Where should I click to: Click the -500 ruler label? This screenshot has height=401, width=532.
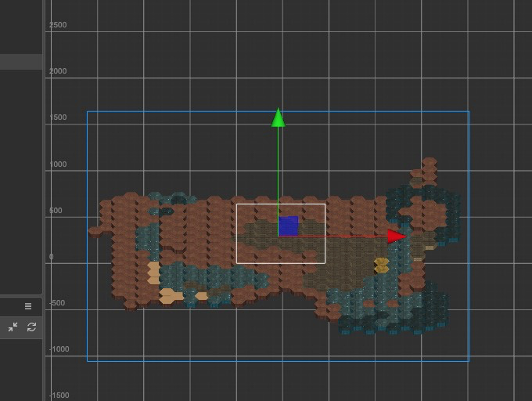[x=56, y=302]
